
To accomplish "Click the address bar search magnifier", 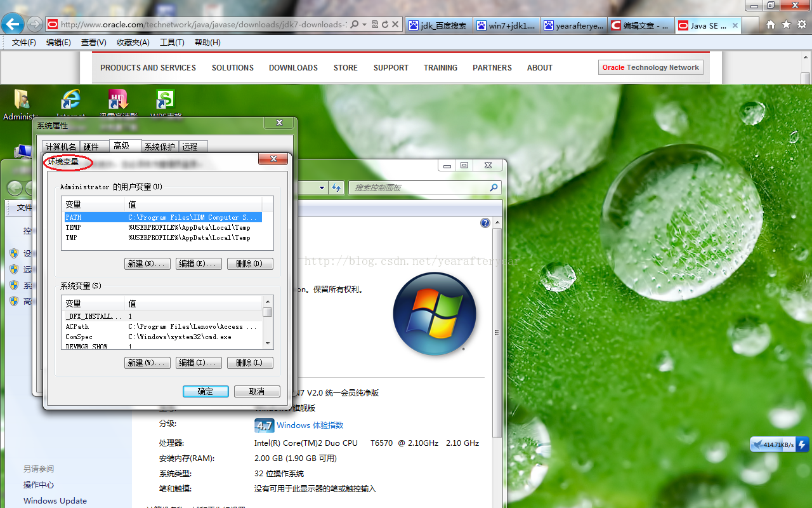I will (355, 24).
